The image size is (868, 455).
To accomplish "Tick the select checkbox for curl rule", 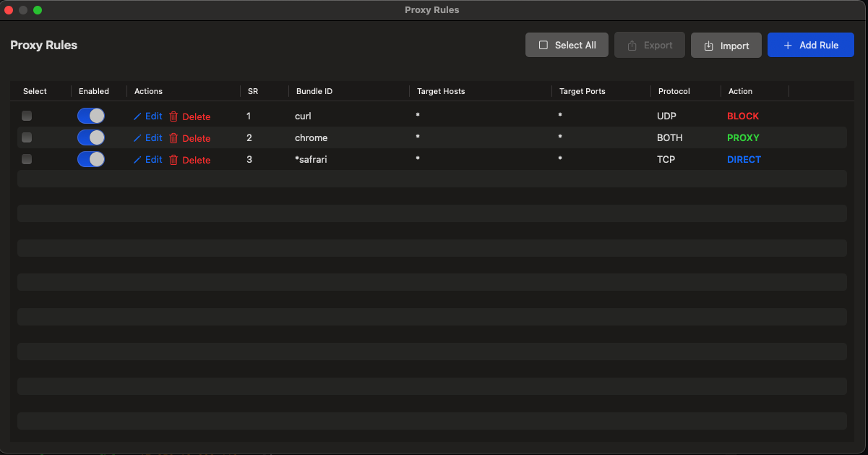I will (27, 116).
